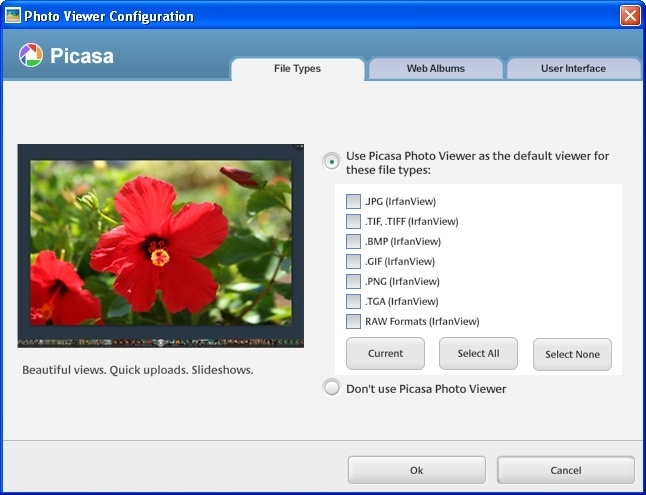Select Use Picasa Photo Viewer as default radio
This screenshot has height=495, width=646.
pos(332,162)
